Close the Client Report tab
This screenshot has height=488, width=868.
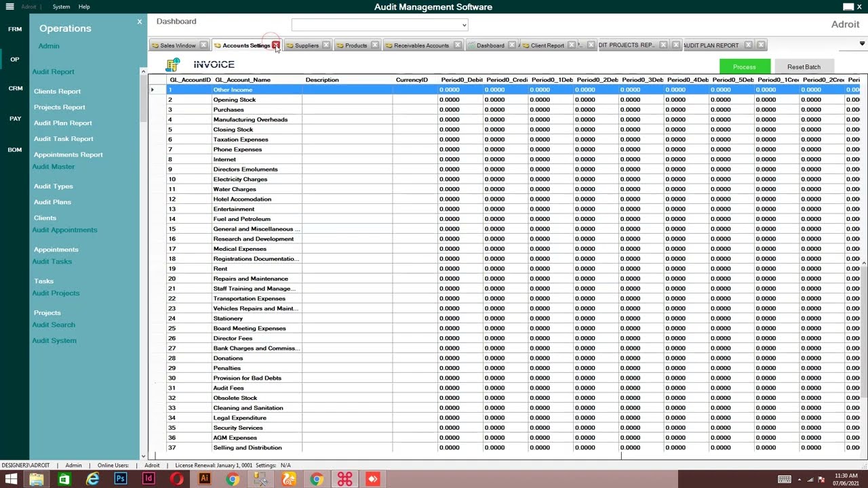pyautogui.click(x=571, y=45)
